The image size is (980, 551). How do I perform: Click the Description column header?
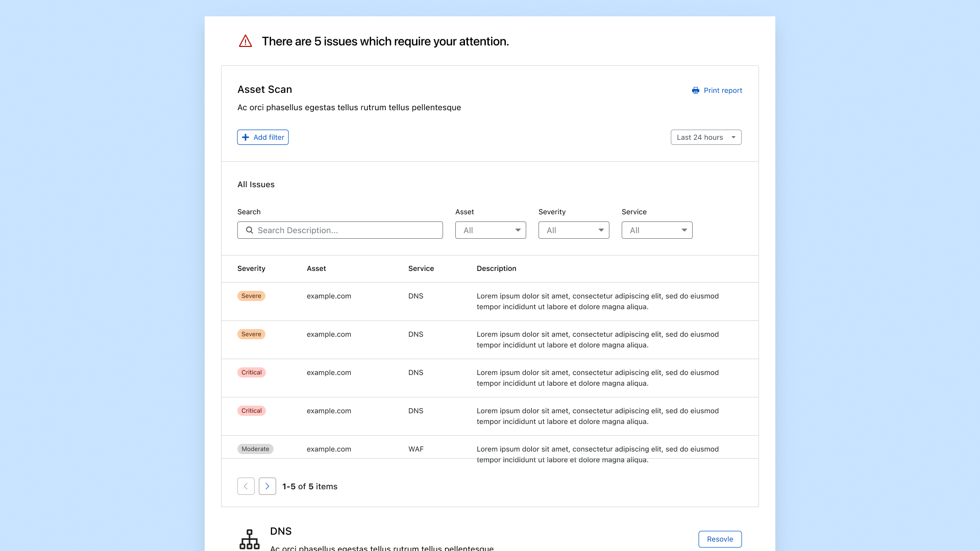496,268
